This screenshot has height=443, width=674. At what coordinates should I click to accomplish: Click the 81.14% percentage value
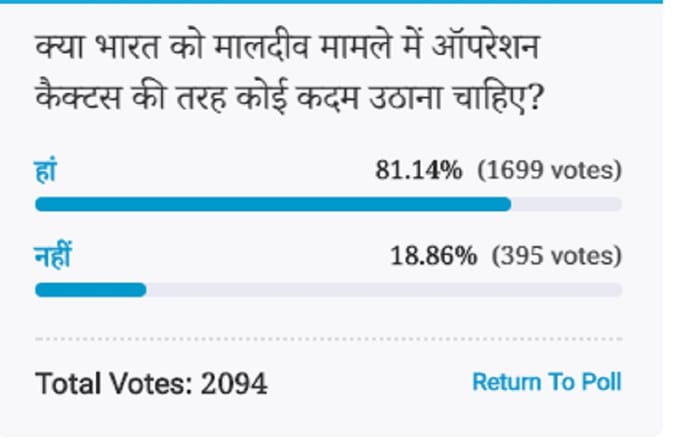tap(418, 170)
